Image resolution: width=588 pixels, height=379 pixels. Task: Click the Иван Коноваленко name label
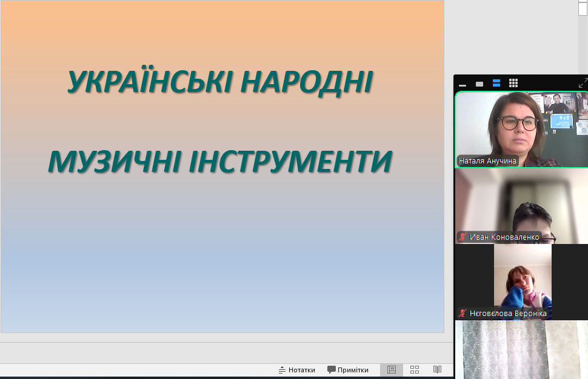(x=504, y=237)
